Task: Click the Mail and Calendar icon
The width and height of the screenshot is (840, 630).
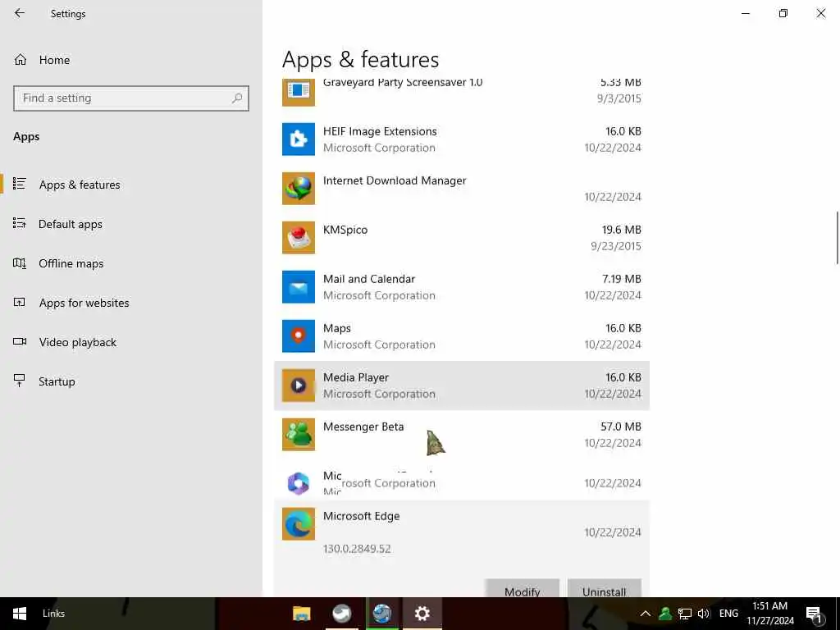Action: (x=299, y=287)
